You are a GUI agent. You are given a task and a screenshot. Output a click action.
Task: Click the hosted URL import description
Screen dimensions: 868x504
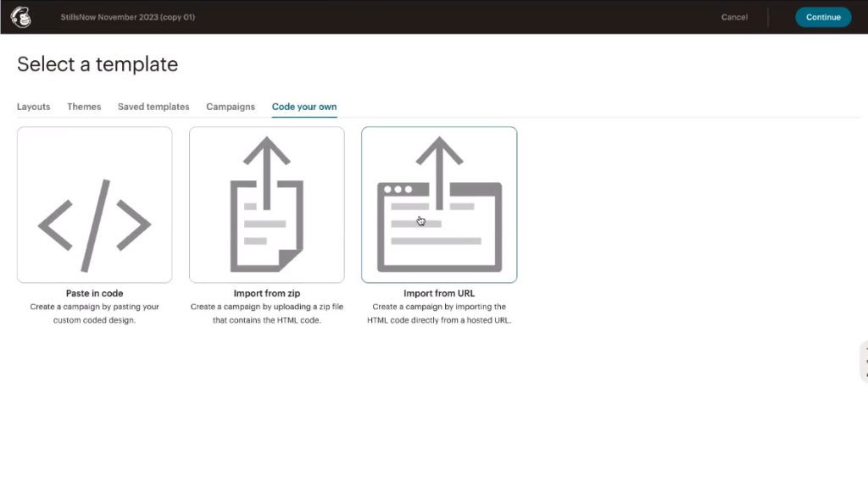coord(439,313)
